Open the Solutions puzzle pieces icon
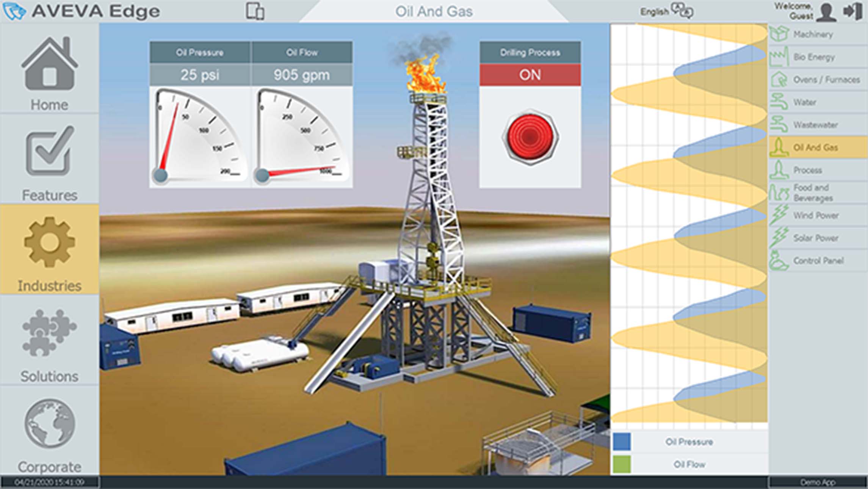This screenshot has height=489, width=868. pos(50,333)
